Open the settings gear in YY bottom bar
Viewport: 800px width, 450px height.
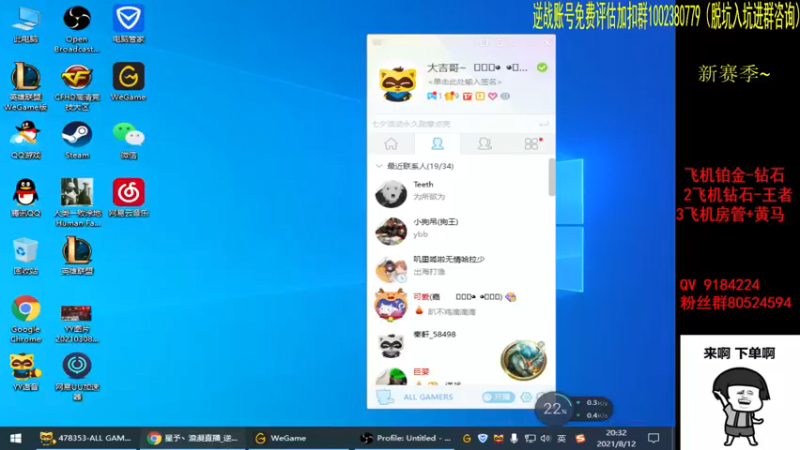(x=526, y=397)
